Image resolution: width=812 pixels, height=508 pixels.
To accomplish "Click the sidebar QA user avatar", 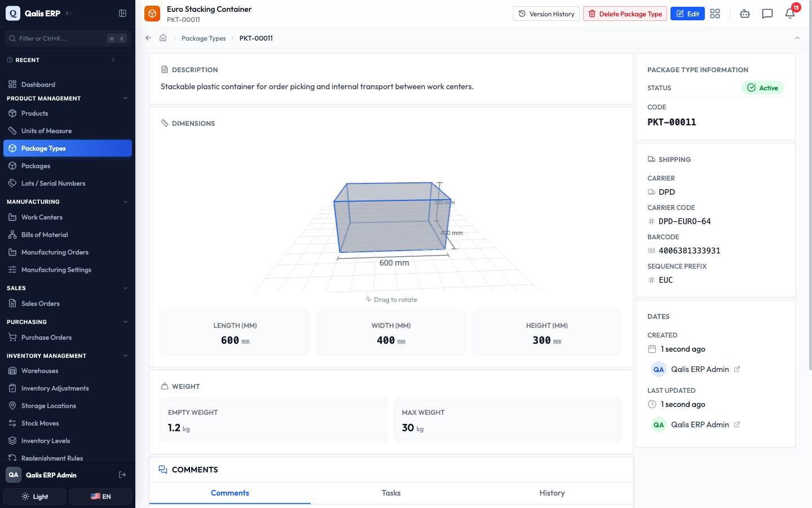I will coord(14,475).
